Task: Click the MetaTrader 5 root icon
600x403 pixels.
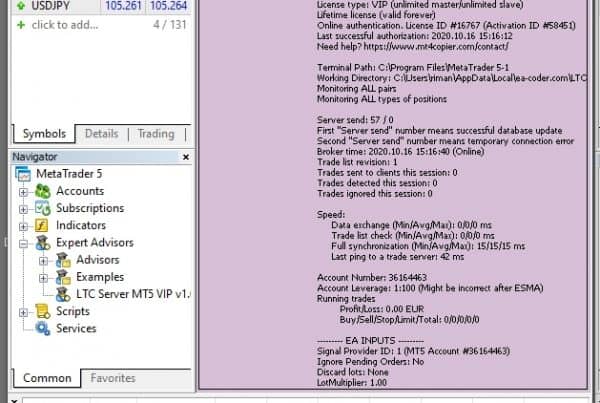Action: 23,174
